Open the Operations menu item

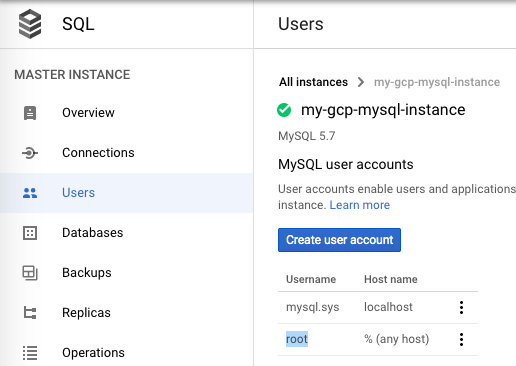coord(127,353)
